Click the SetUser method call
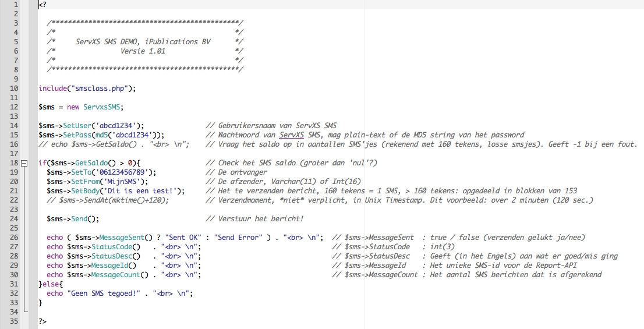Screen dimensions: 644x329 point(91,126)
